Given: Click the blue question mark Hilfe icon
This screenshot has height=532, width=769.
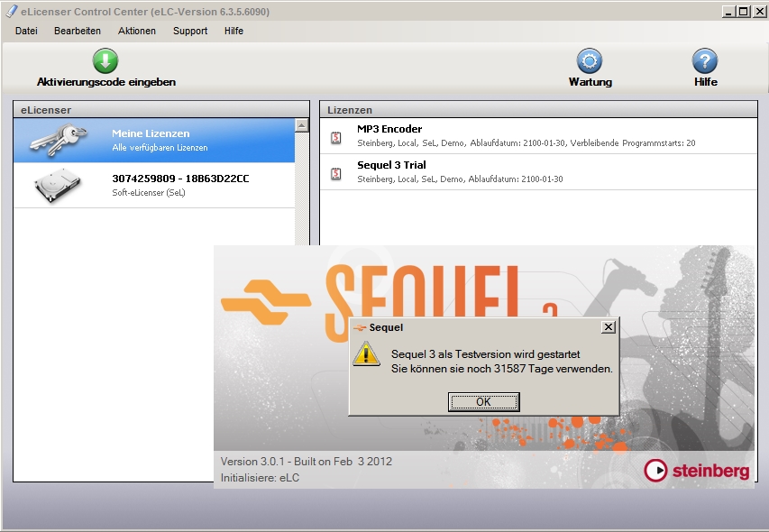Looking at the screenshot, I should point(705,60).
